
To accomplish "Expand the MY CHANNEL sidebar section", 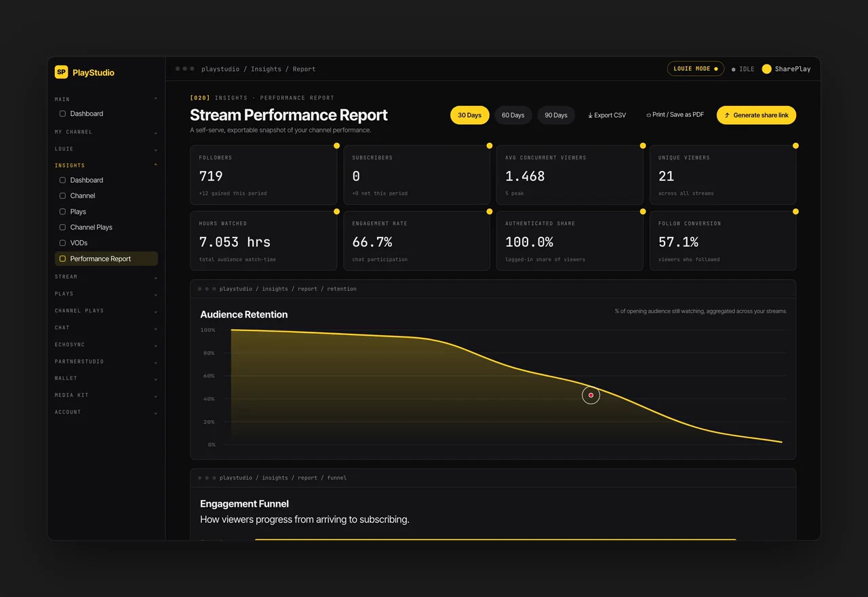I will coord(106,132).
